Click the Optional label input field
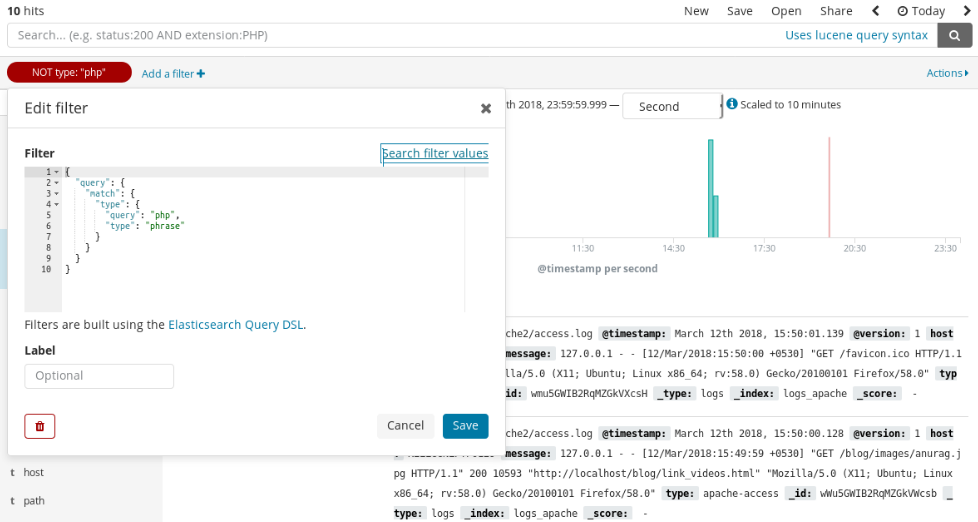 tap(99, 376)
